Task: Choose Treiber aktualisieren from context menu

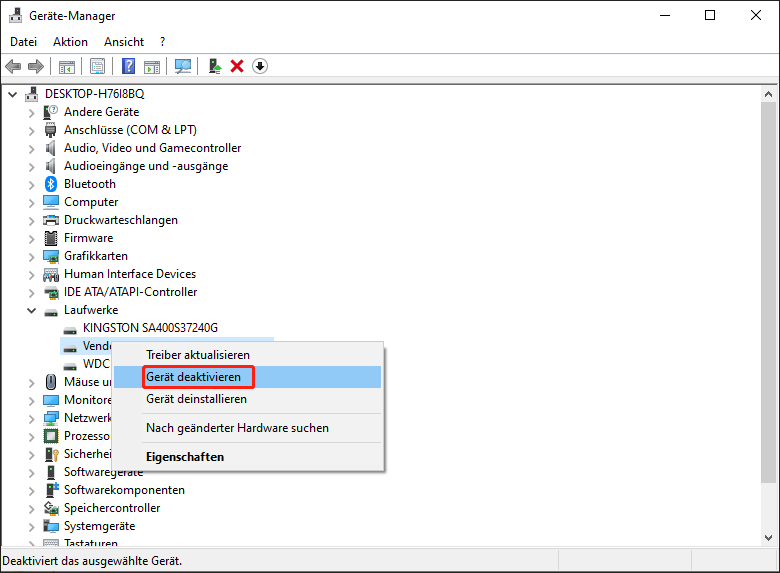Action: pos(247,355)
